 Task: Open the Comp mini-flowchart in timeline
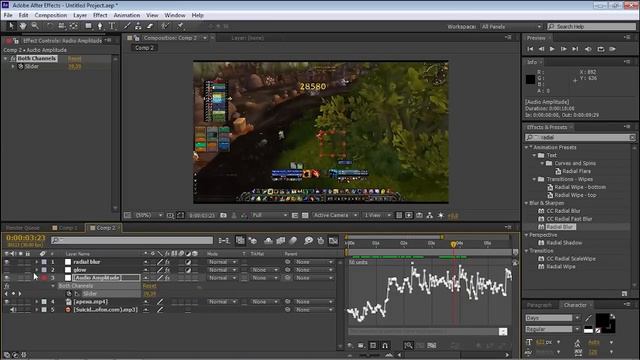[x=224, y=241]
